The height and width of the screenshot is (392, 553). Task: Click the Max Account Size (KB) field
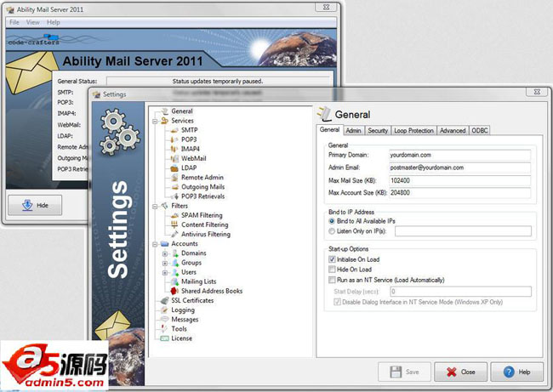tap(460, 193)
